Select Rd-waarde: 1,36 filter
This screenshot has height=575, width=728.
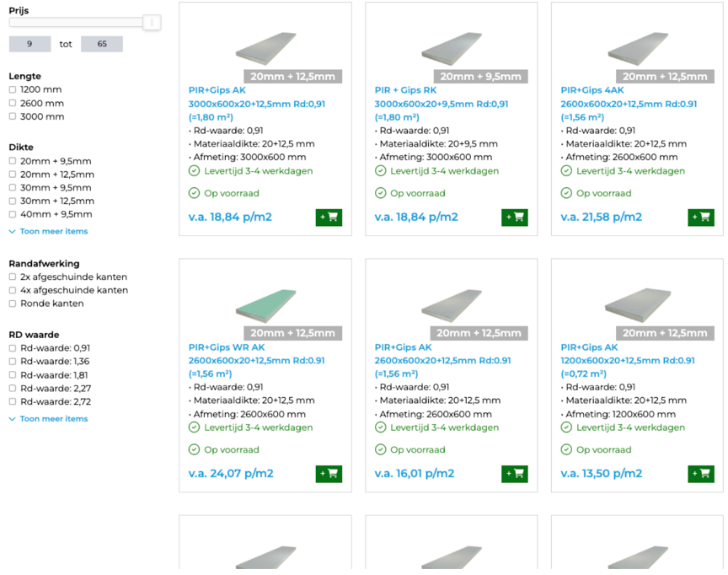(x=13, y=362)
